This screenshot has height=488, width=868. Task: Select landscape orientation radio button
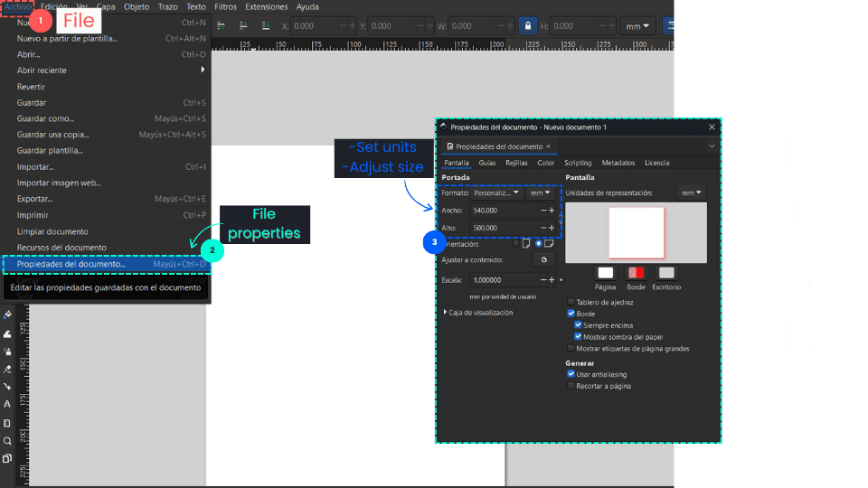tap(540, 243)
